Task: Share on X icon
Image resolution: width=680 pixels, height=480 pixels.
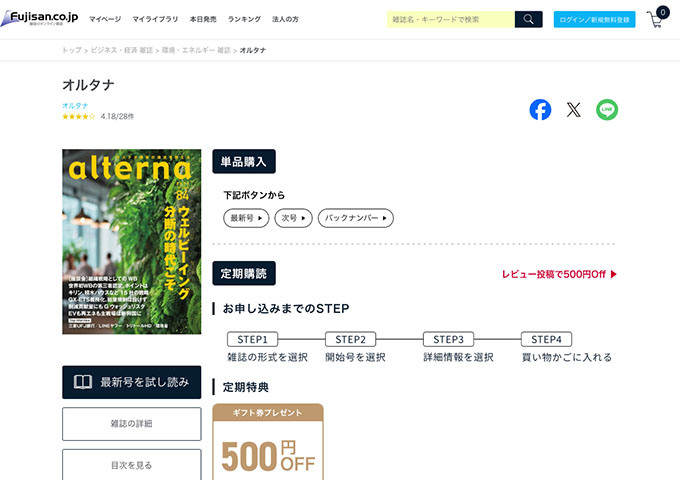Action: pyautogui.click(x=573, y=110)
